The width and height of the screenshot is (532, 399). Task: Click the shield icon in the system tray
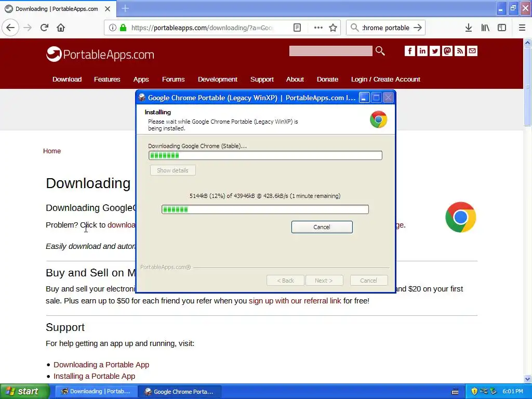pos(474,391)
